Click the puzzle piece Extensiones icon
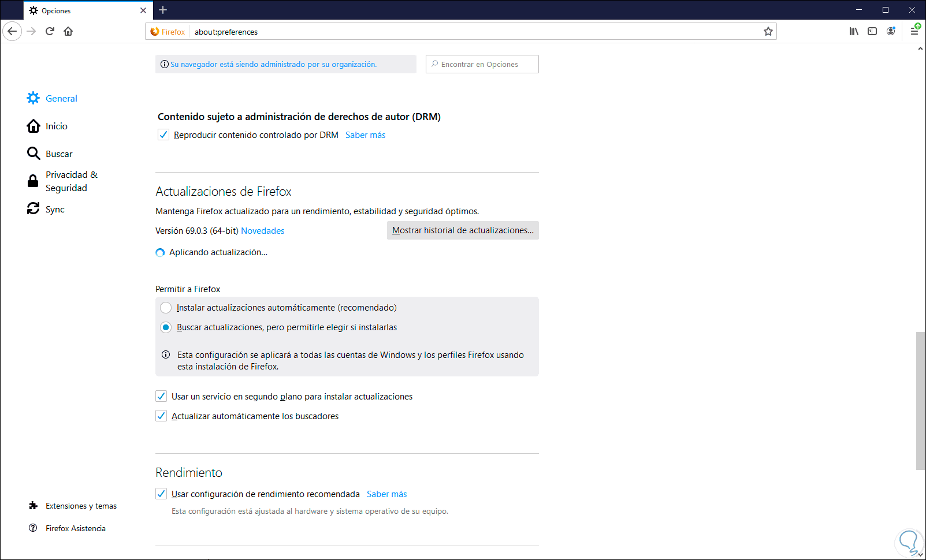This screenshot has height=560, width=926. coord(33,506)
